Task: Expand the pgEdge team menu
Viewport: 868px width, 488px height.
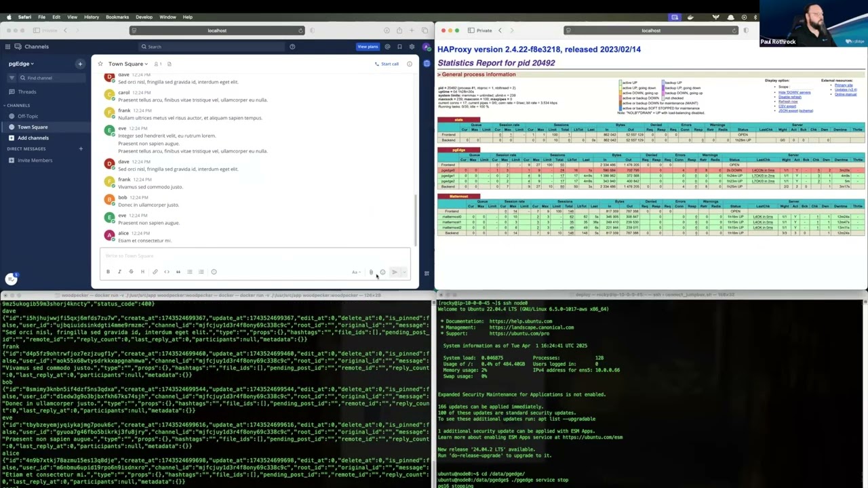Action: pos(21,64)
